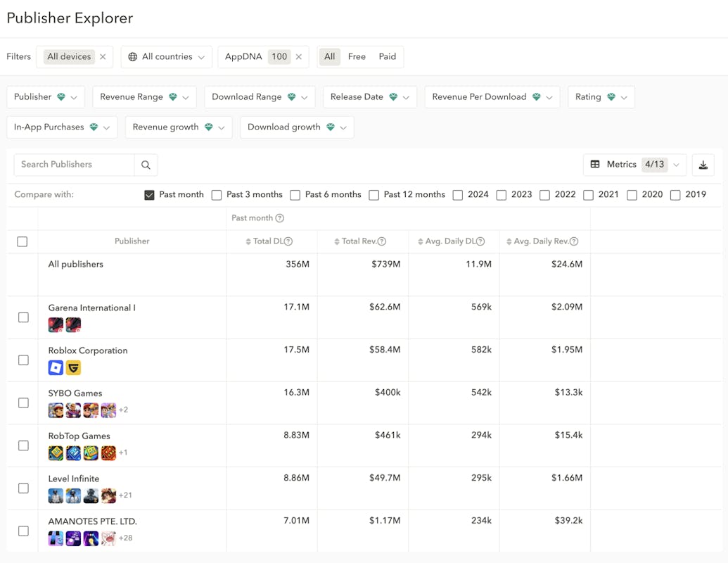Viewport: 728px width, 563px height.
Task: Click the Past month info icon
Action: point(280,218)
